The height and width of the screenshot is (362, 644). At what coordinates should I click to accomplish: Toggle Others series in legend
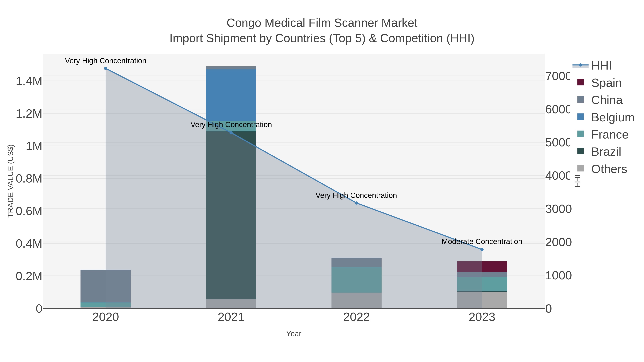coord(602,169)
